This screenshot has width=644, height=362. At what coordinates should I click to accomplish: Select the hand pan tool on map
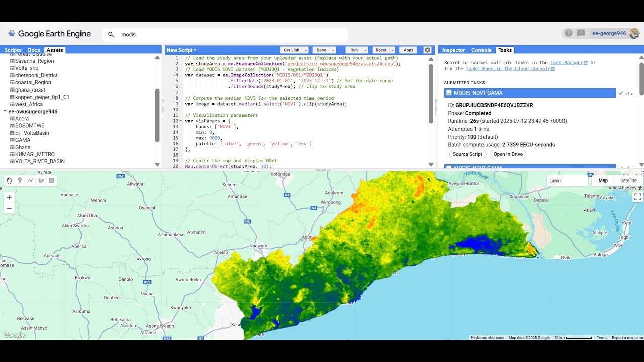(x=9, y=180)
